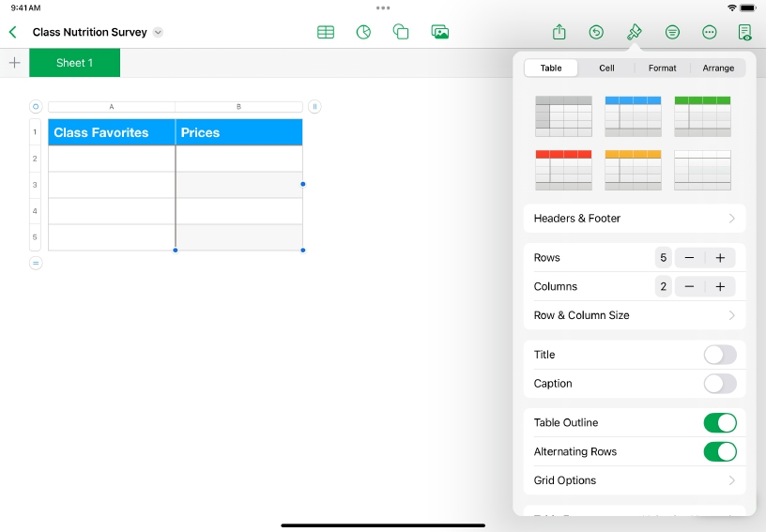766x532 pixels.
Task: Open document title dropdown arrow
Action: click(158, 32)
